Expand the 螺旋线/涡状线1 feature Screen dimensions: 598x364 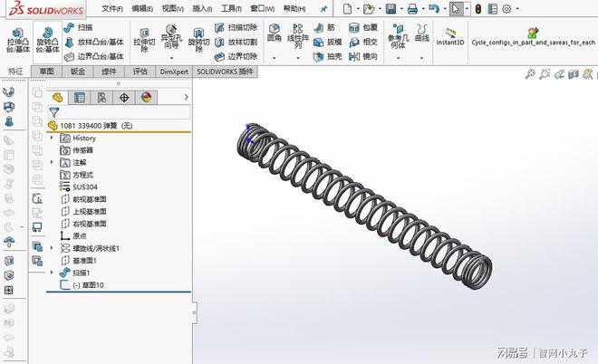click(52, 248)
